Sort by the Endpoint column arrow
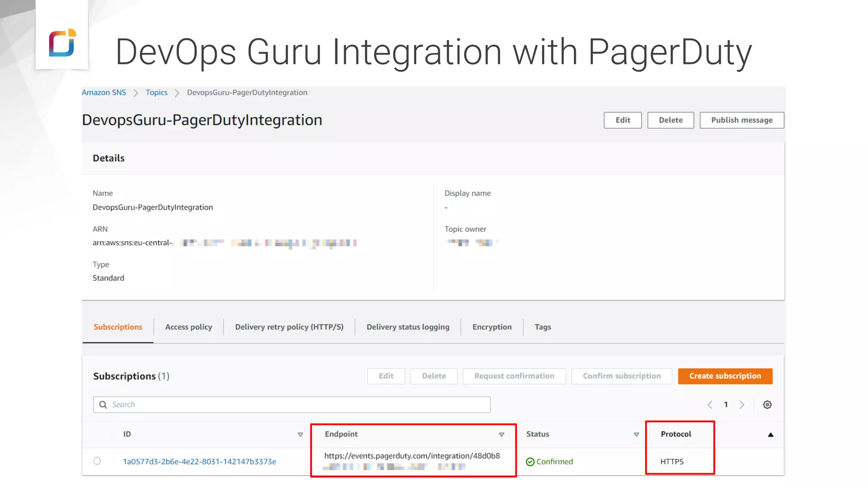This screenshot has height=488, width=868. (x=501, y=435)
